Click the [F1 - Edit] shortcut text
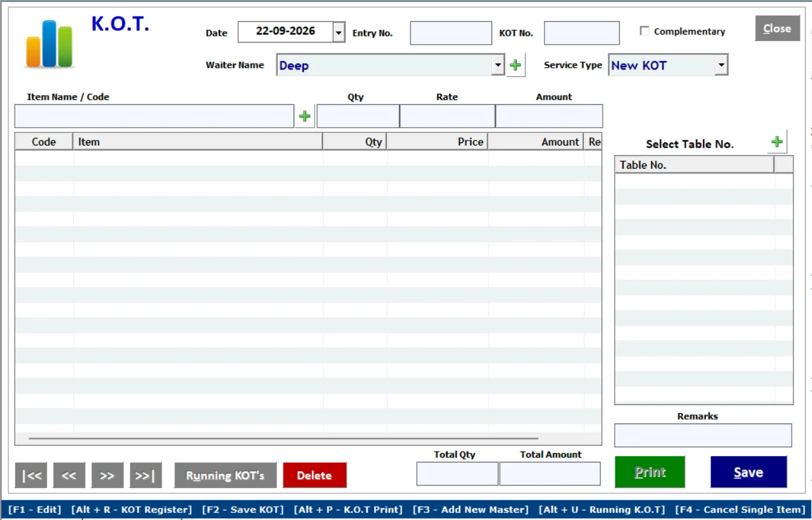The image size is (812, 520). [34, 510]
